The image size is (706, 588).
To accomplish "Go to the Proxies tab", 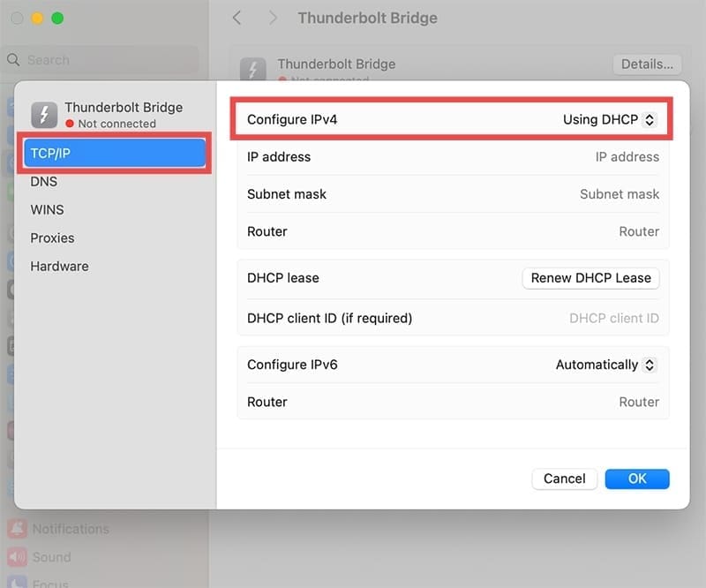I will pyautogui.click(x=52, y=237).
